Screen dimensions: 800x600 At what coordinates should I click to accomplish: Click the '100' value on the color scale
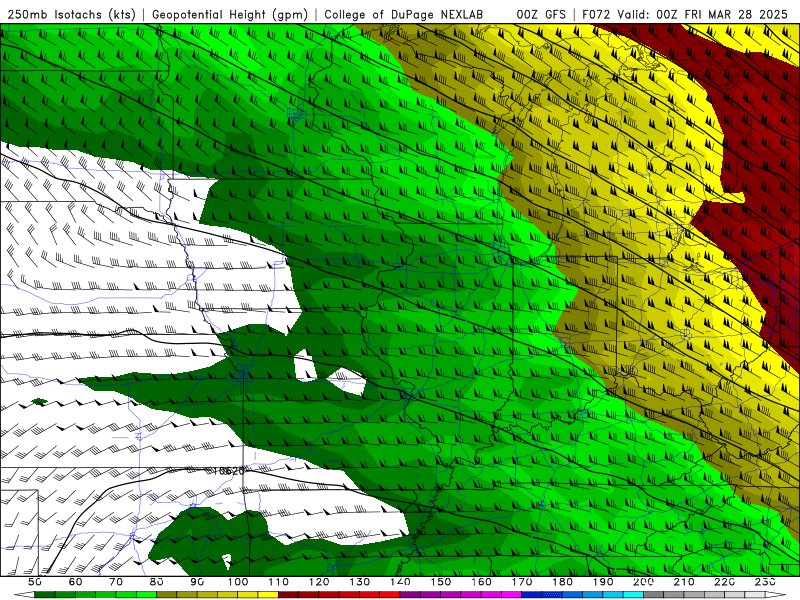[x=238, y=582]
